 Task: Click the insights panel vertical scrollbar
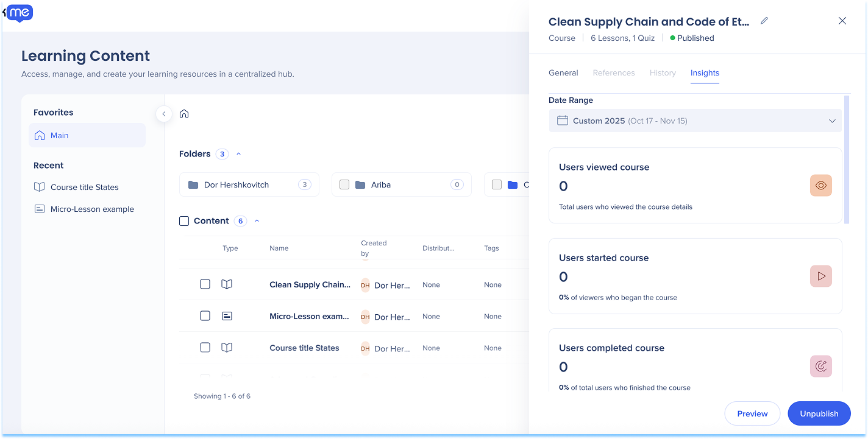tap(846, 158)
